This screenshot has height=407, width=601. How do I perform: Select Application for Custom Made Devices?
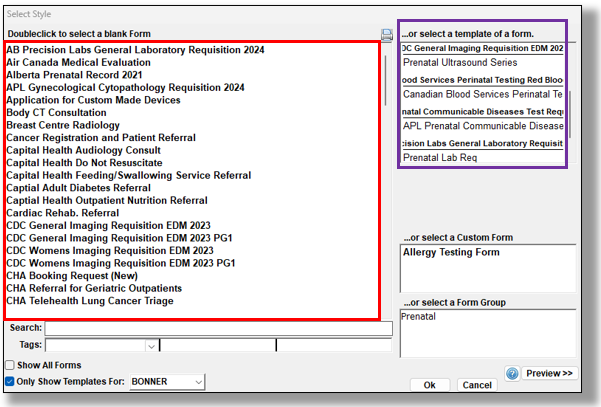tap(94, 100)
